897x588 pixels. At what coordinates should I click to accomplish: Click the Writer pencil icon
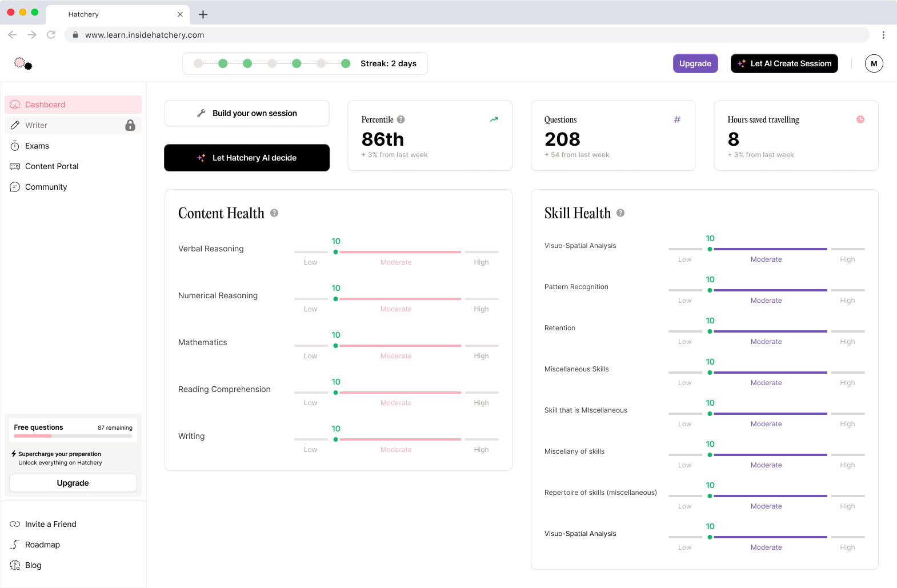point(15,125)
